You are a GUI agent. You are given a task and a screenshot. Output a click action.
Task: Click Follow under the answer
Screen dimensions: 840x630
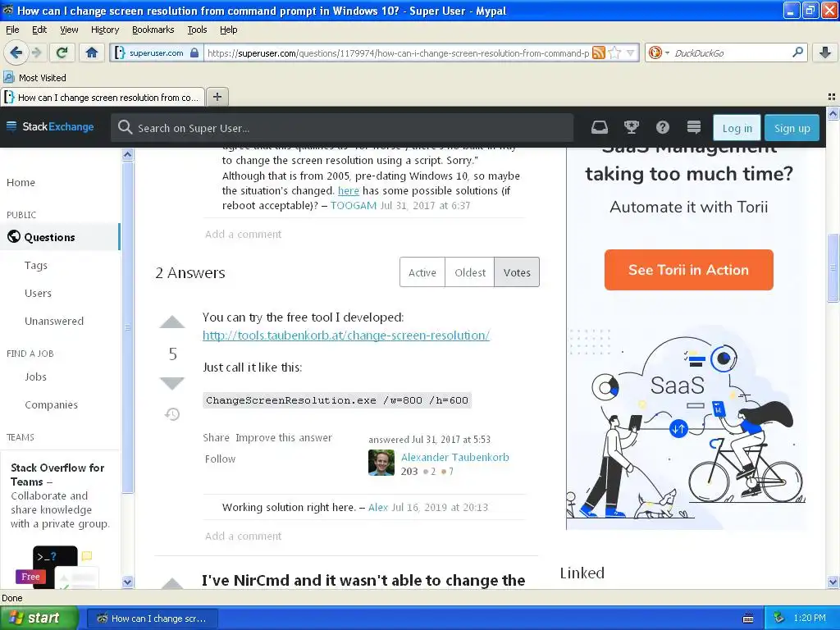click(220, 459)
